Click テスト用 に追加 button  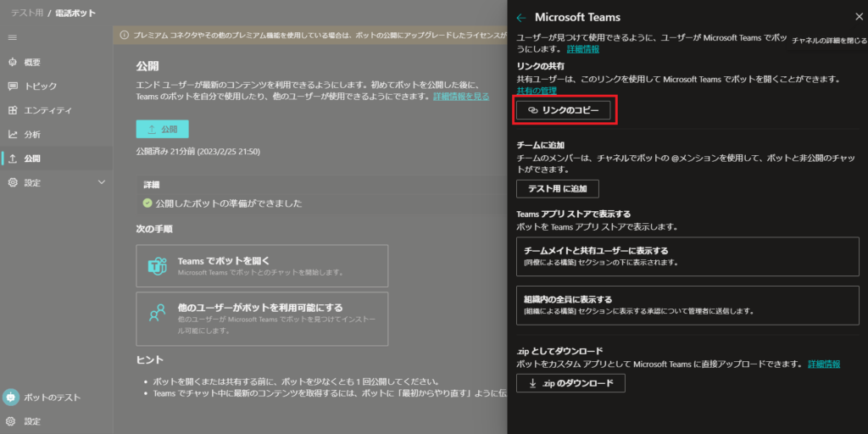coord(558,189)
